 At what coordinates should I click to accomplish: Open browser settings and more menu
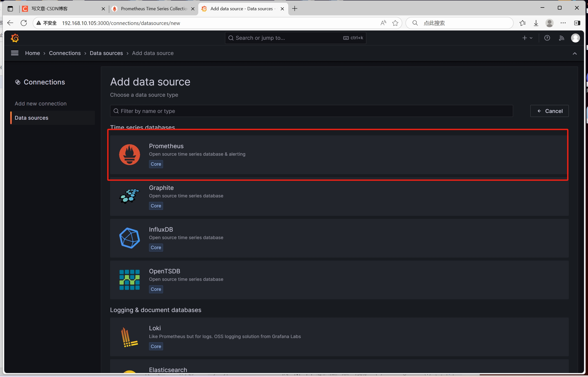(x=563, y=23)
